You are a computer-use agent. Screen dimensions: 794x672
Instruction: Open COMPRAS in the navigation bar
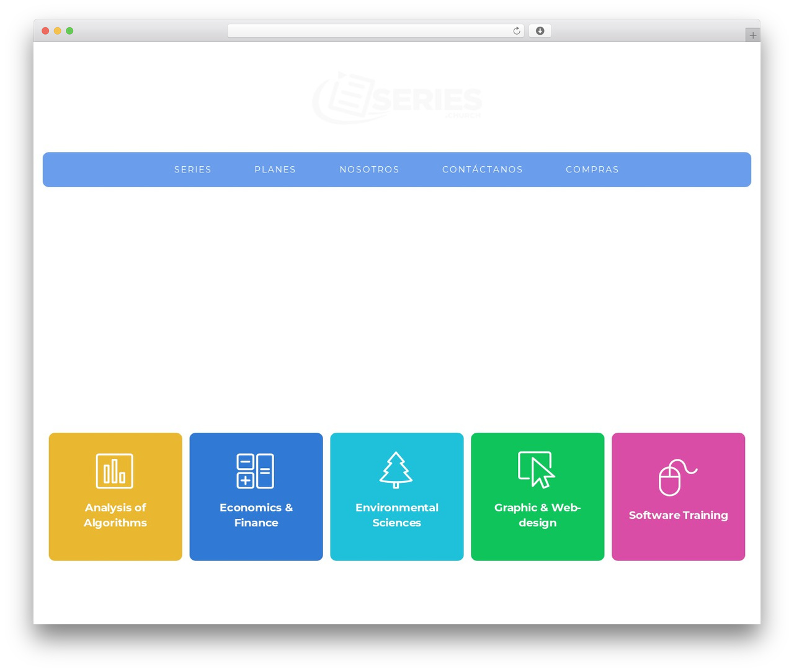click(x=592, y=169)
